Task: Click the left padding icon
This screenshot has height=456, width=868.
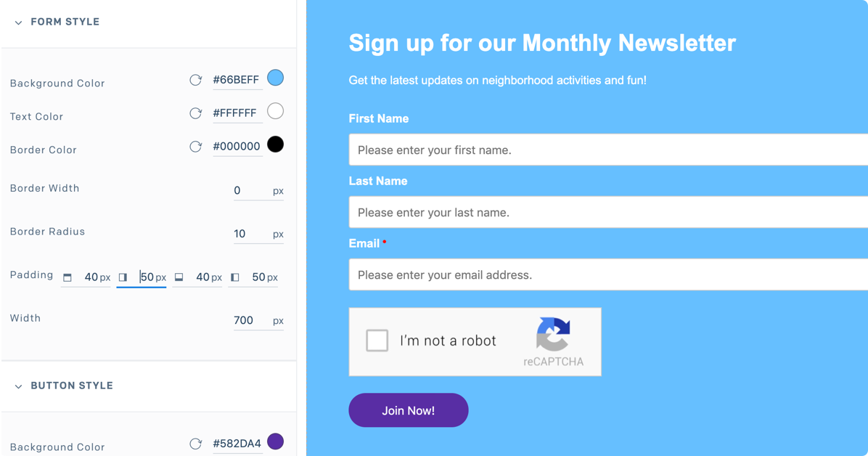Action: click(x=234, y=277)
